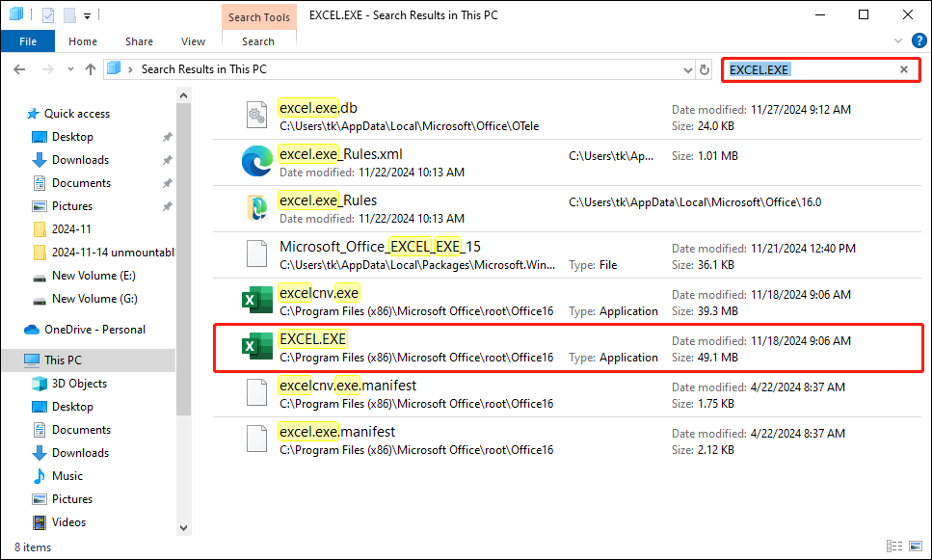Select New Volume (E:) drive
Image resolution: width=932 pixels, height=560 pixels.
93,276
